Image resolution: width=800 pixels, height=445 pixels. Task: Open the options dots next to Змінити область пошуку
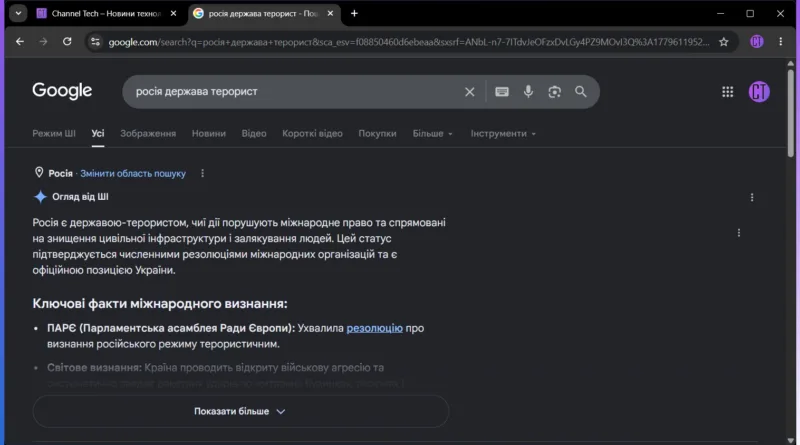click(x=203, y=174)
